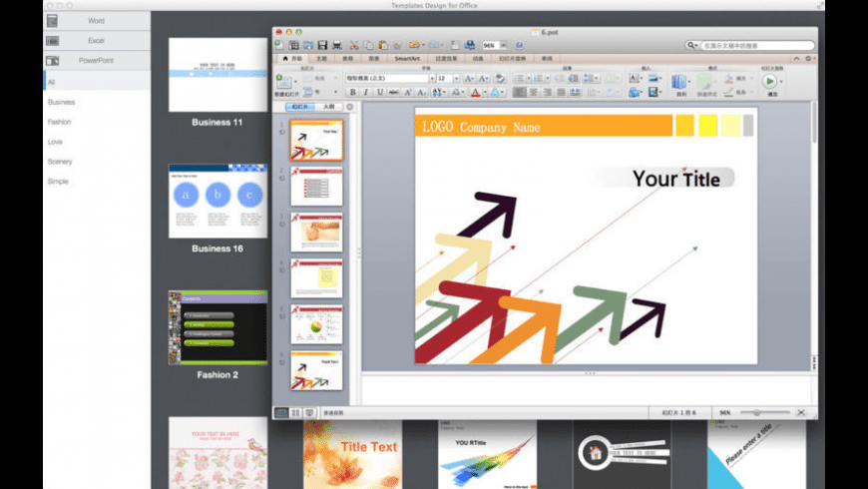Clear text formatting icon in font group

pyautogui.click(x=500, y=79)
